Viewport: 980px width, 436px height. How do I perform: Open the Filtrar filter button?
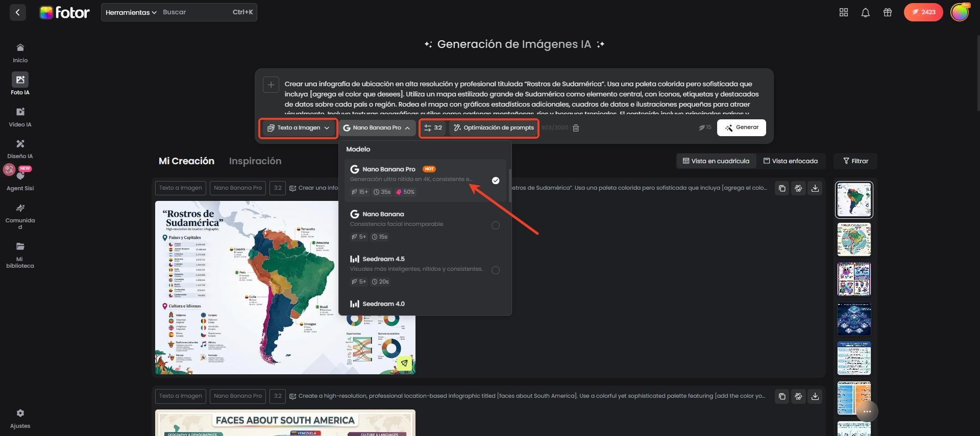(x=855, y=161)
